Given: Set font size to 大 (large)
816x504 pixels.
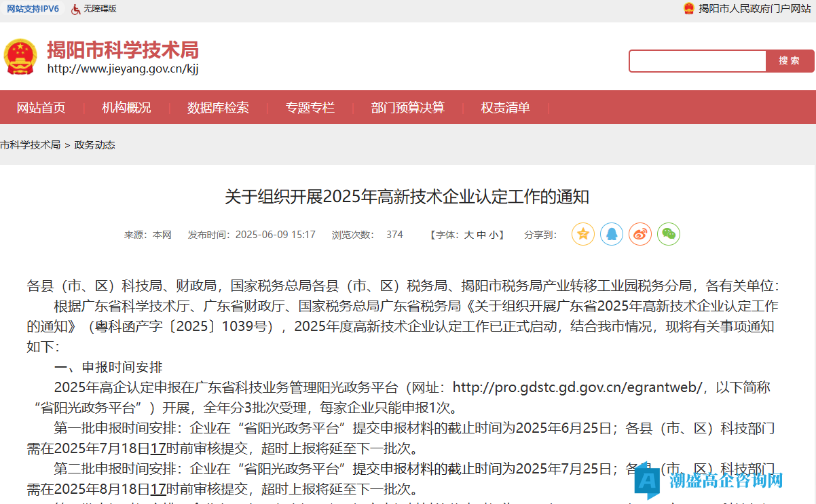Looking at the screenshot, I should tap(468, 235).
